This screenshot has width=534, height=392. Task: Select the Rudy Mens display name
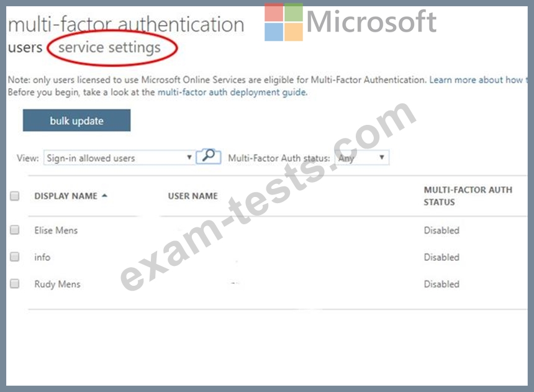click(57, 285)
